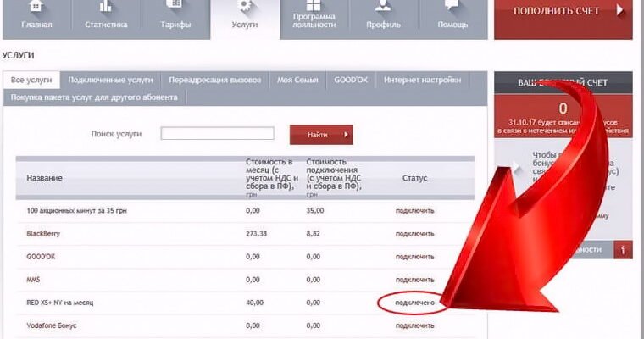Open the BlackBerry service name
This screenshot has height=339, width=644.
(x=43, y=234)
